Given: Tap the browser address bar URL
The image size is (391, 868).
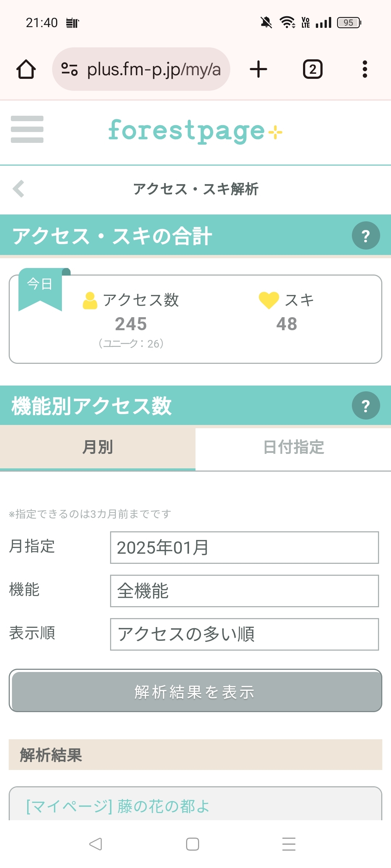Looking at the screenshot, I should click(154, 69).
